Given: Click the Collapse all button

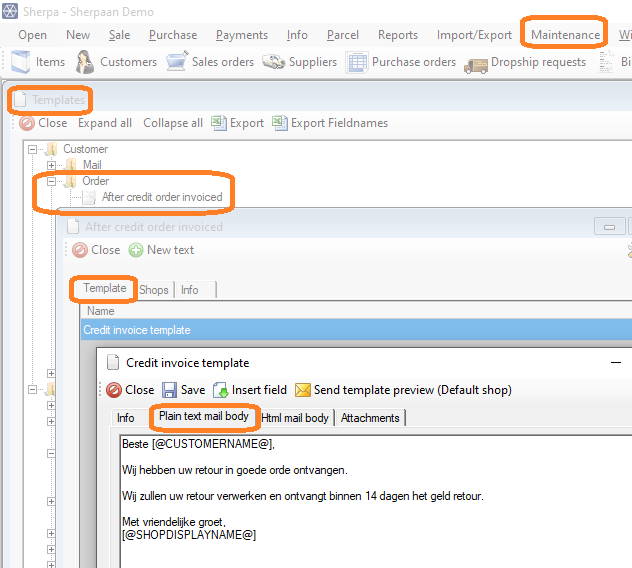Looking at the screenshot, I should [x=173, y=123].
